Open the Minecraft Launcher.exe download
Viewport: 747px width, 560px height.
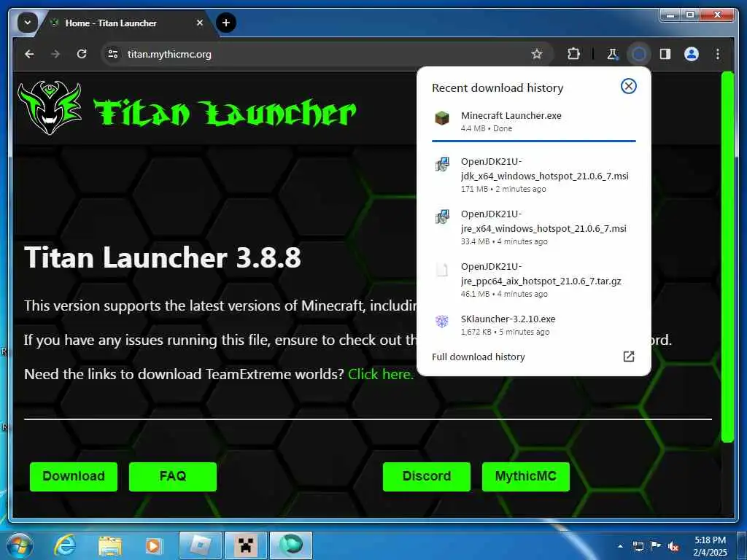point(533,122)
